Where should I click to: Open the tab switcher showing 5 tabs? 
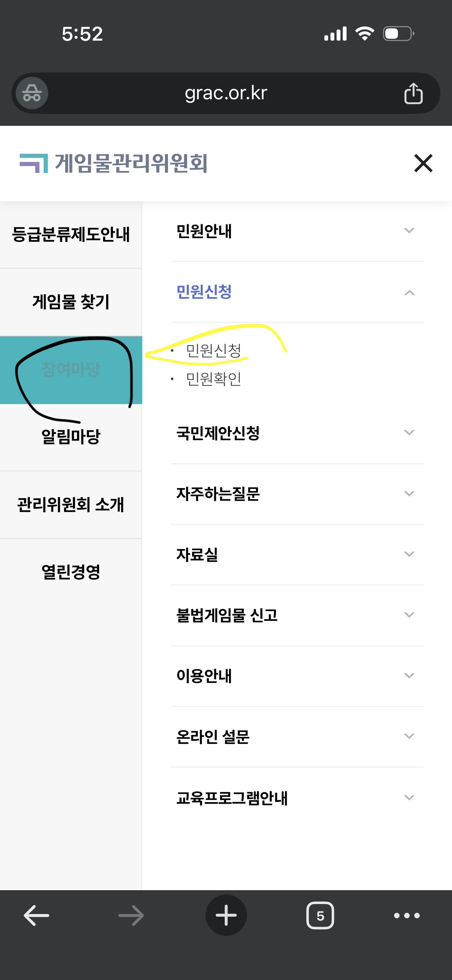click(x=320, y=915)
